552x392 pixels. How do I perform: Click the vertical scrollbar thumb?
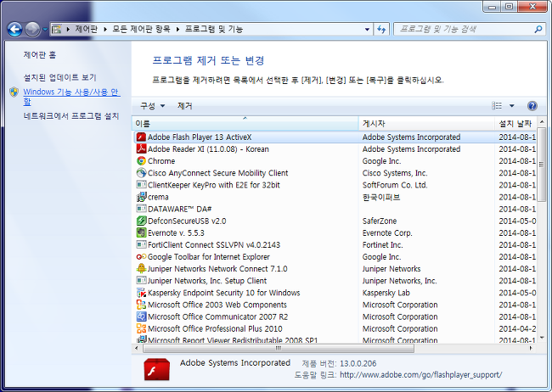pos(542,164)
